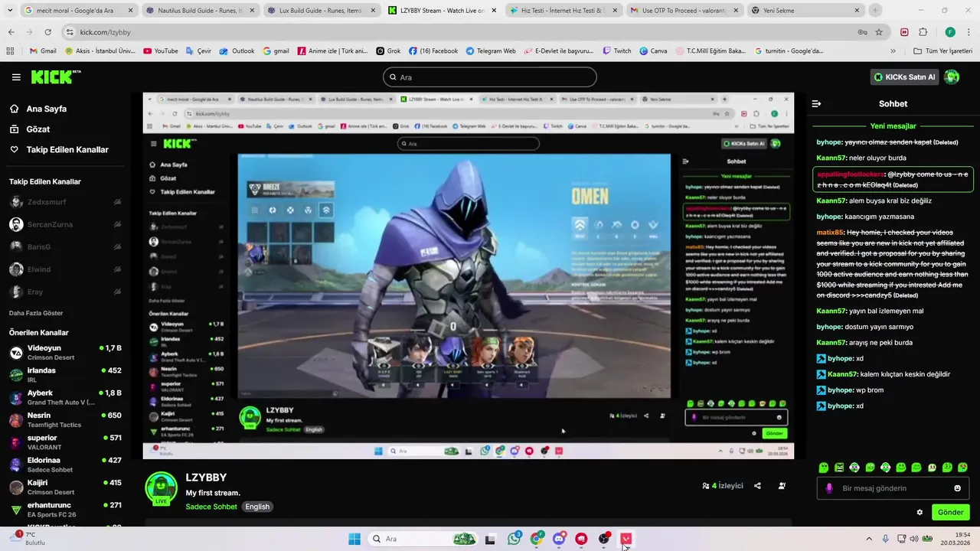Viewport: 980px width, 551px height.
Task: Open Eldorinaa recommended channel
Action: pyautogui.click(x=64, y=465)
